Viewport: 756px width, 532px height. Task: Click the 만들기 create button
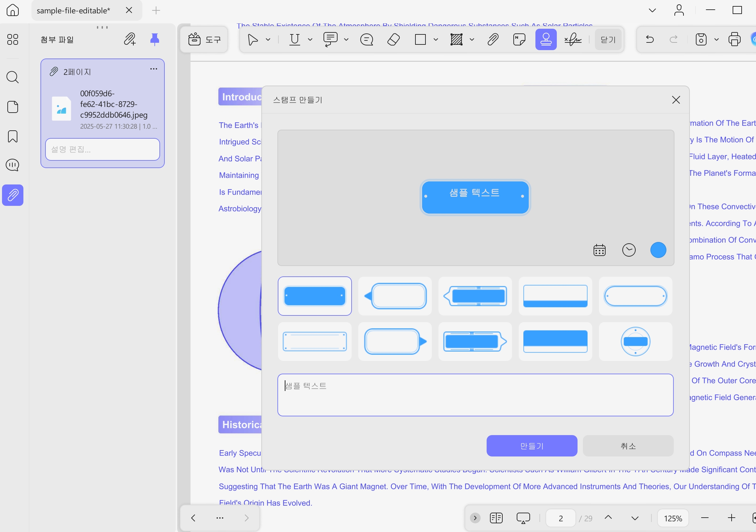[x=532, y=446]
